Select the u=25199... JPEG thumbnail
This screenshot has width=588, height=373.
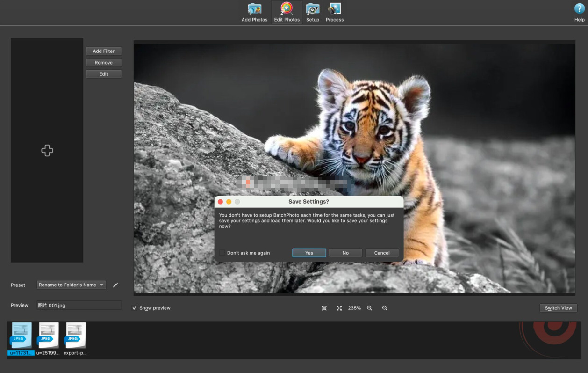point(48,339)
